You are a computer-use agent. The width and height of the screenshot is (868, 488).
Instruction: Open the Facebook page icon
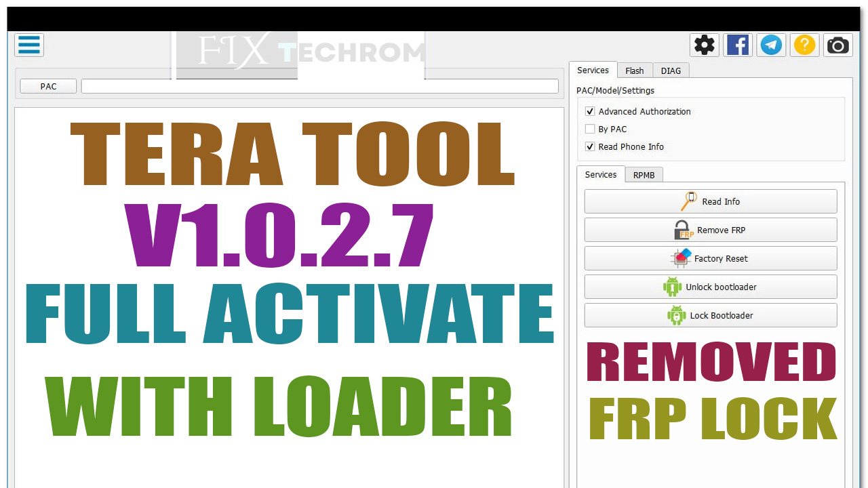coord(738,45)
